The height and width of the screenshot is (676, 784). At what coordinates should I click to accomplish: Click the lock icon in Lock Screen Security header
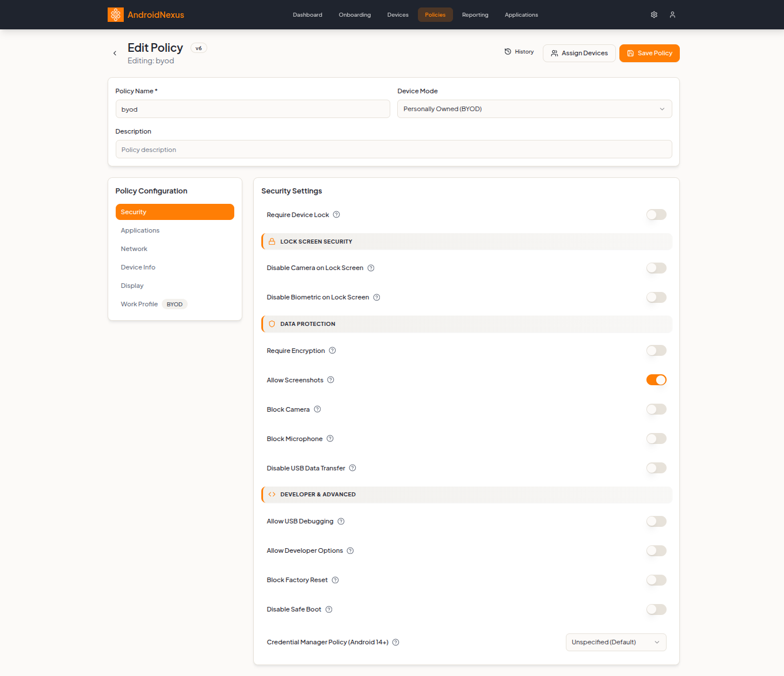(272, 241)
